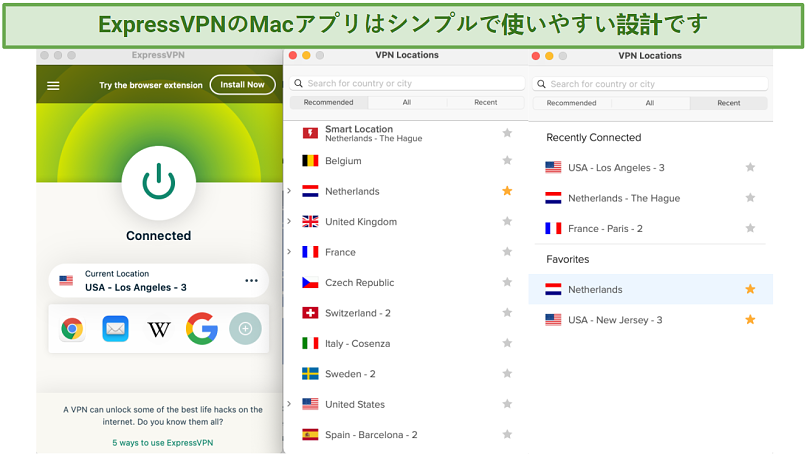
Task: Open the hamburger menu in ExpressVPN window
Action: pos(53,86)
